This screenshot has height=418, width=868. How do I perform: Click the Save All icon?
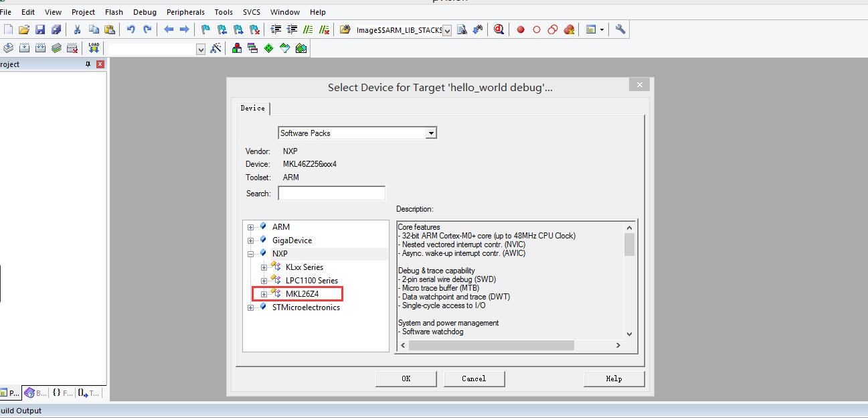pyautogui.click(x=56, y=29)
